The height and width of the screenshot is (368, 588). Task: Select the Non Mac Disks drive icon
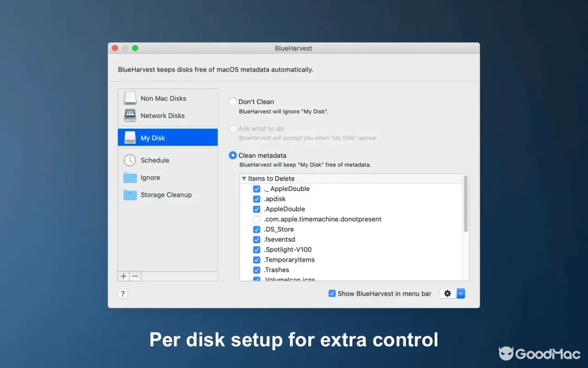click(130, 98)
